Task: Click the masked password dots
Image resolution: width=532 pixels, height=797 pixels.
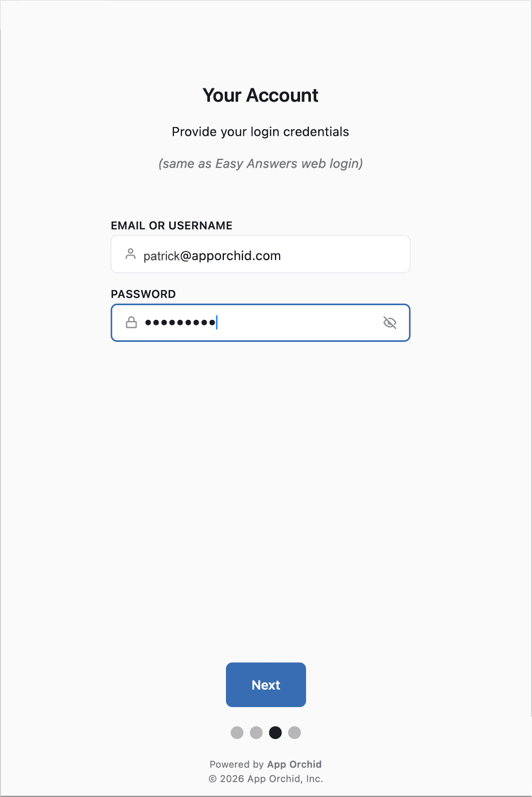Action: click(x=180, y=323)
